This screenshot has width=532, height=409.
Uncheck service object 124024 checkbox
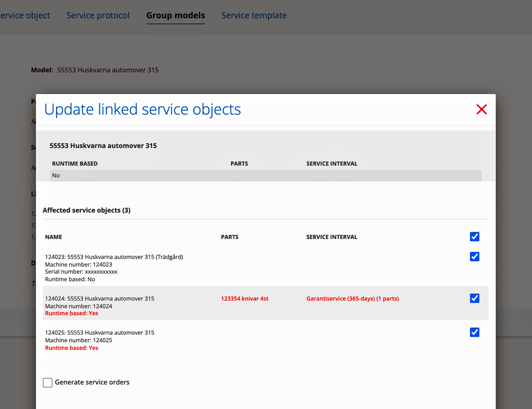click(474, 298)
